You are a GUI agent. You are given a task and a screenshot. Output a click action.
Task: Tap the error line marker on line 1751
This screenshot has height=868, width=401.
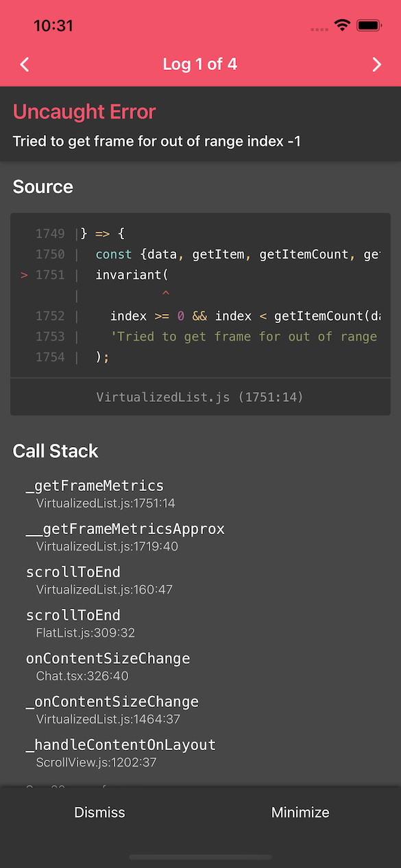[x=24, y=275]
